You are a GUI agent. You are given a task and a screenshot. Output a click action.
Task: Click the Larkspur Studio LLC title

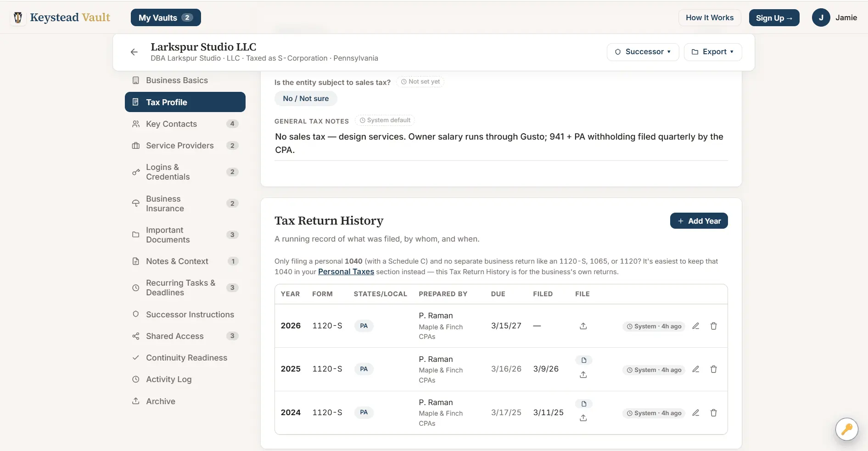(203, 47)
